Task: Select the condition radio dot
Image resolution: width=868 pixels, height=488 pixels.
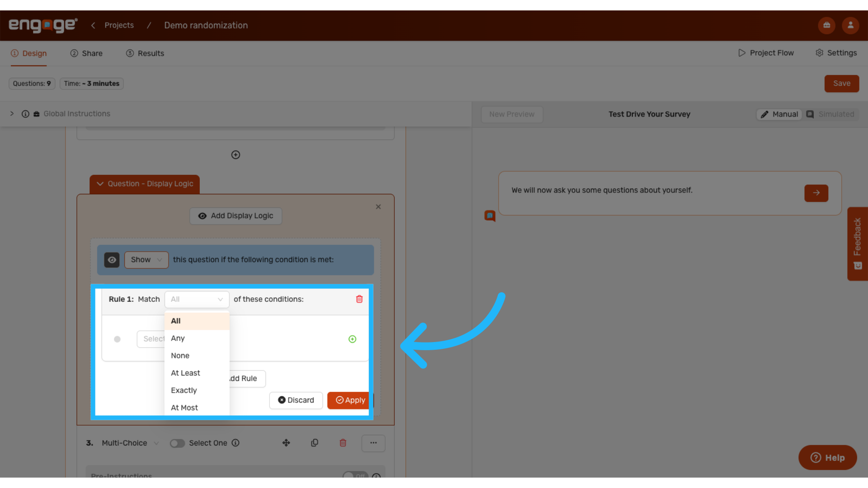Action: 117,339
